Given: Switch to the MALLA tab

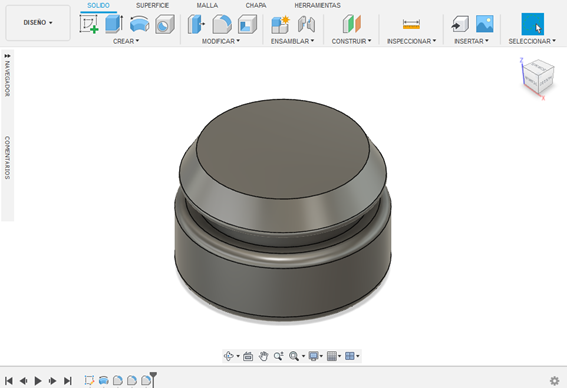Looking at the screenshot, I should coord(207,5).
